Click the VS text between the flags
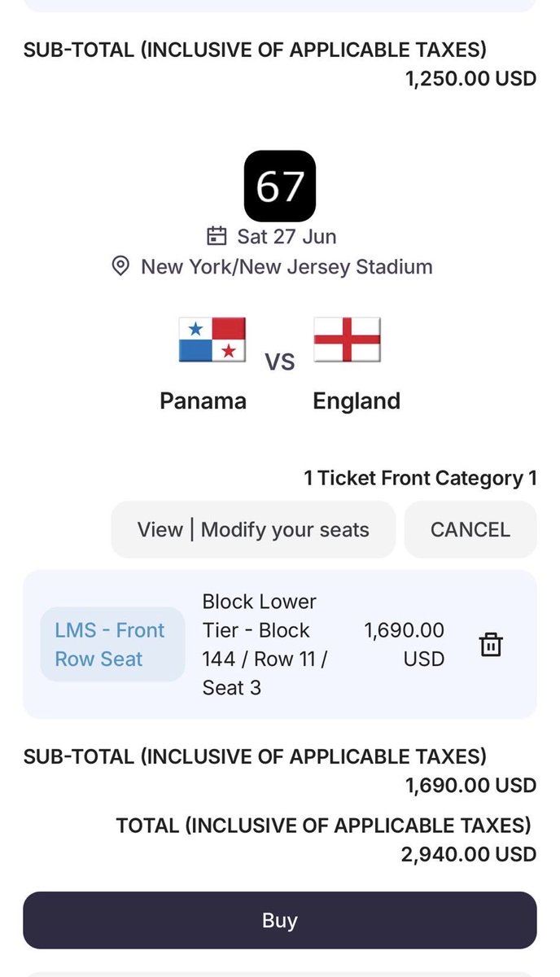 279,361
